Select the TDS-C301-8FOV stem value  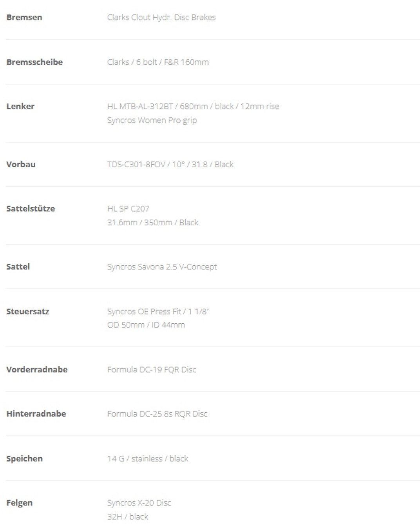click(170, 164)
